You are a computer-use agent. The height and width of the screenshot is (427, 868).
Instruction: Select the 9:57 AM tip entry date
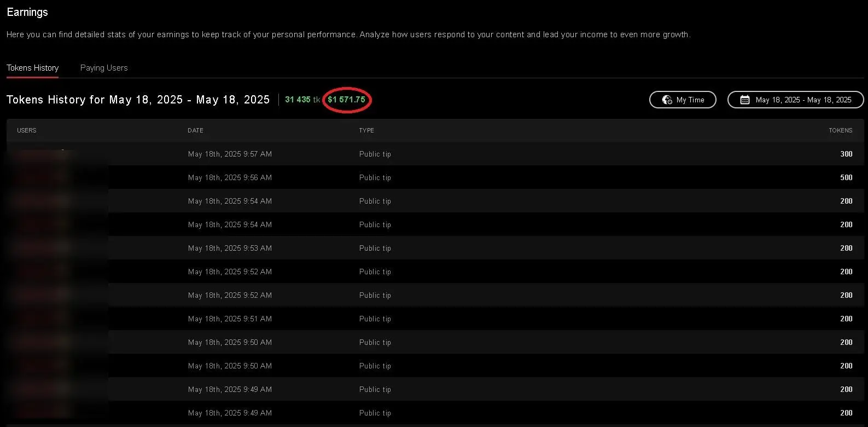click(x=230, y=154)
